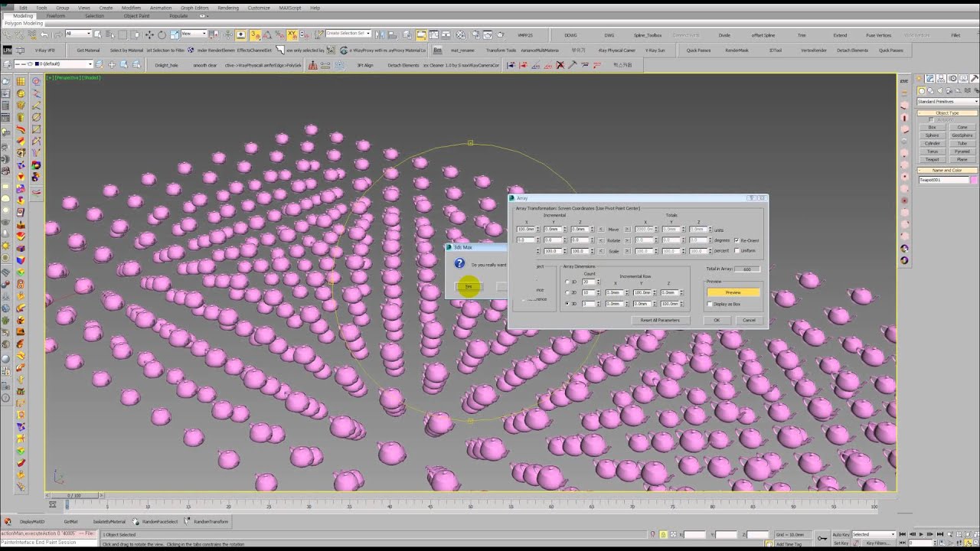Activate Select and Move tool

pos(149,34)
